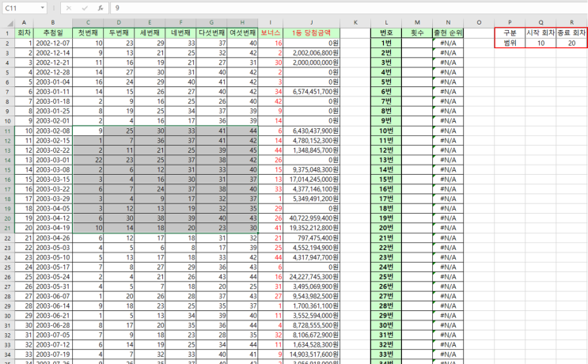Click the prize cell 2,002,006,800원
Screen dimensions: 588x364
click(x=311, y=53)
